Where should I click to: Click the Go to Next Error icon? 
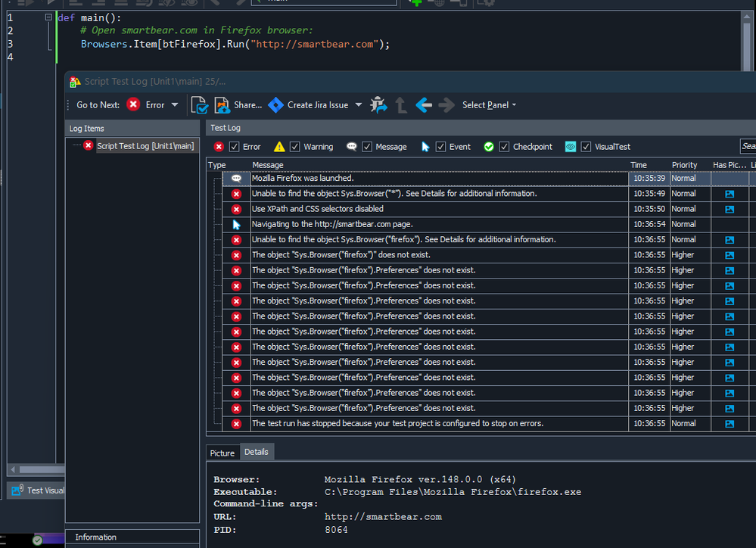click(x=133, y=104)
